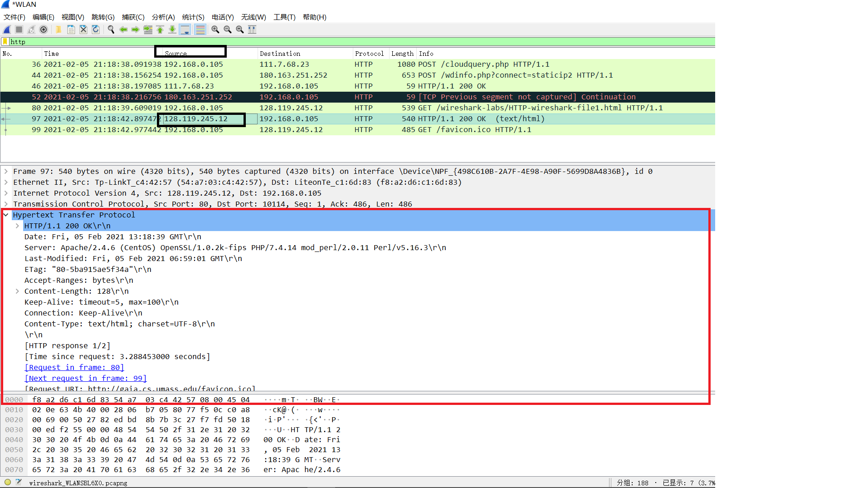Expand the Frame 97 tree row
The height and width of the screenshot is (488, 868).
(x=6, y=172)
